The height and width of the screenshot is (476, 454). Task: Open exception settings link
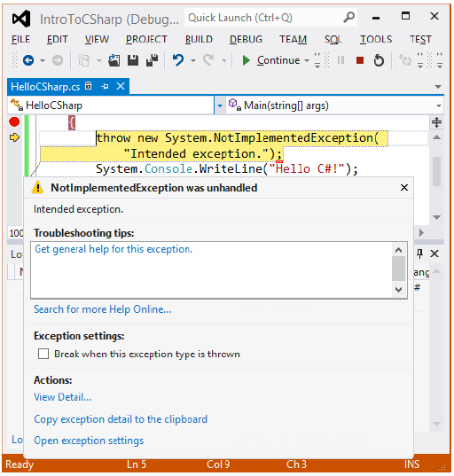point(89,441)
